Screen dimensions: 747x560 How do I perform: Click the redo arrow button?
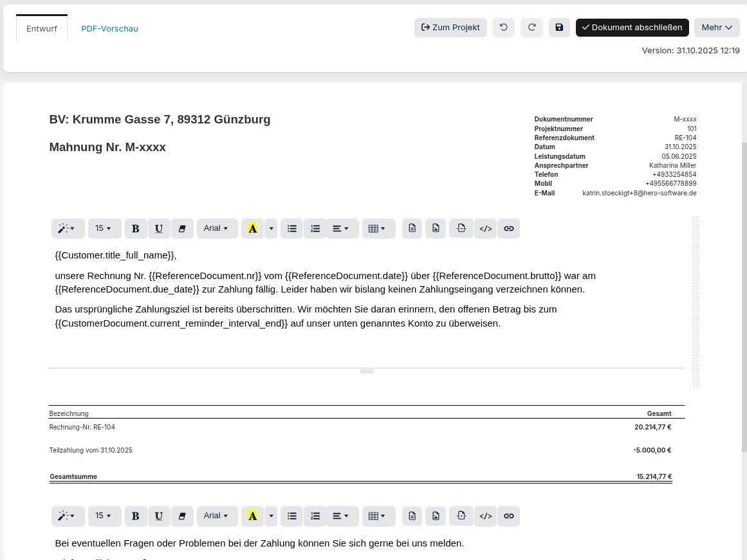click(x=531, y=28)
